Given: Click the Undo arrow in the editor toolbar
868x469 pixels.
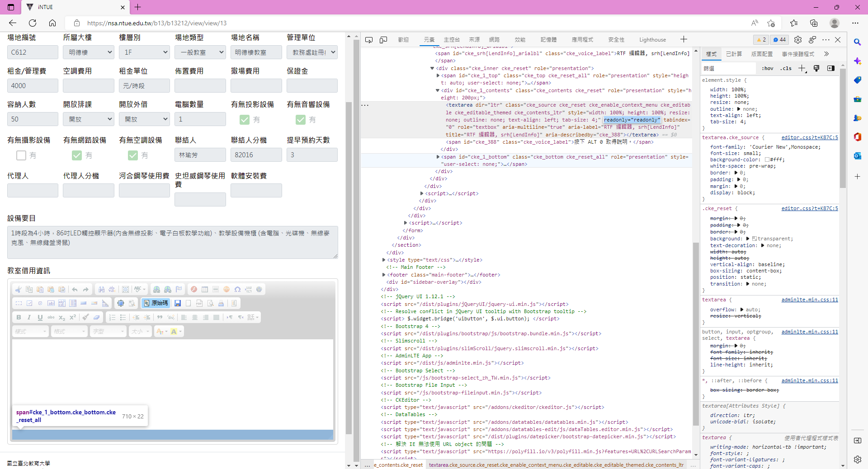Looking at the screenshot, I should click(75, 289).
